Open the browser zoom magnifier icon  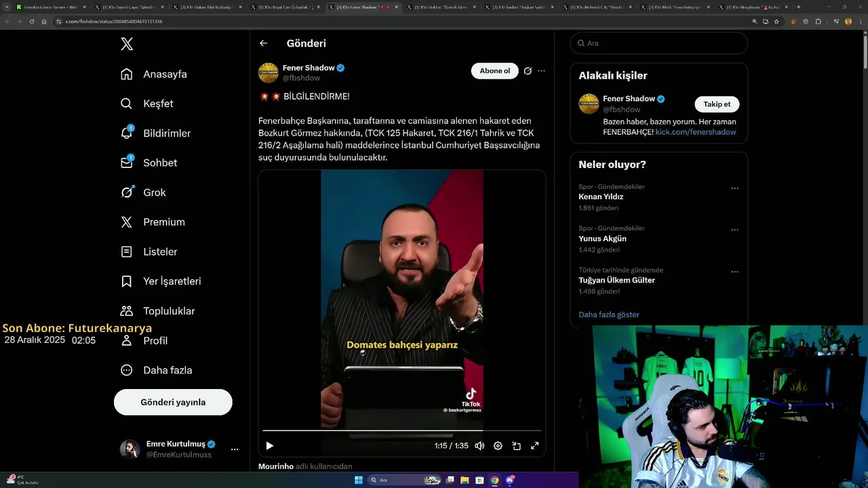[x=755, y=21]
